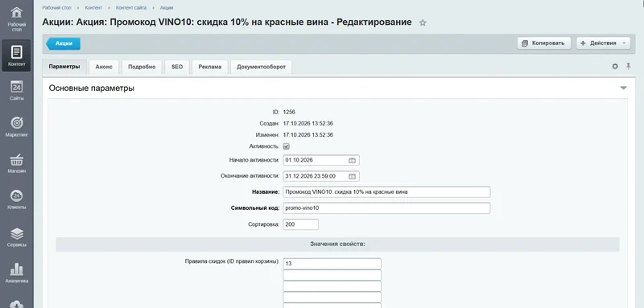The height and width of the screenshot is (308, 644).
Task: Open the Контент сайта breadcrumb link
Action: click(131, 8)
